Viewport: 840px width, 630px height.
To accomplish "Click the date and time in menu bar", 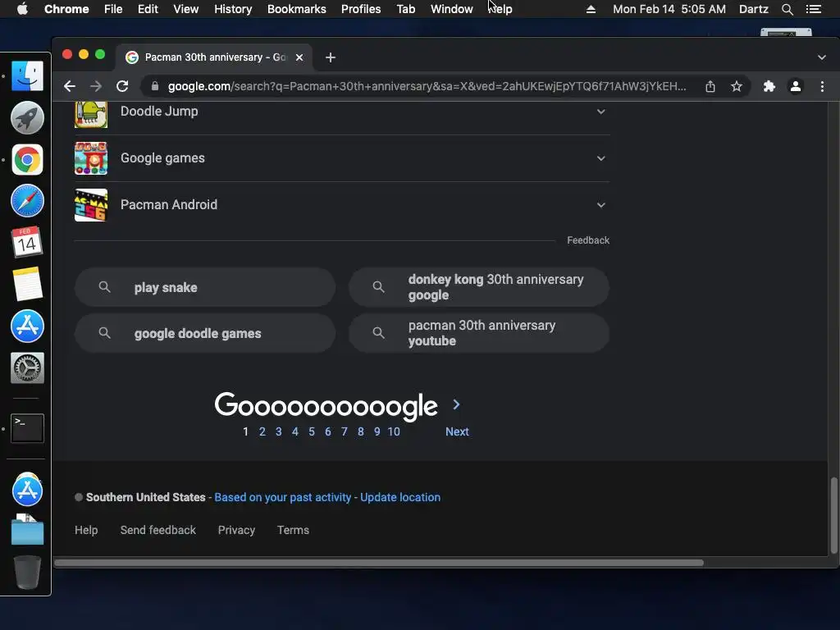I will click(x=669, y=9).
